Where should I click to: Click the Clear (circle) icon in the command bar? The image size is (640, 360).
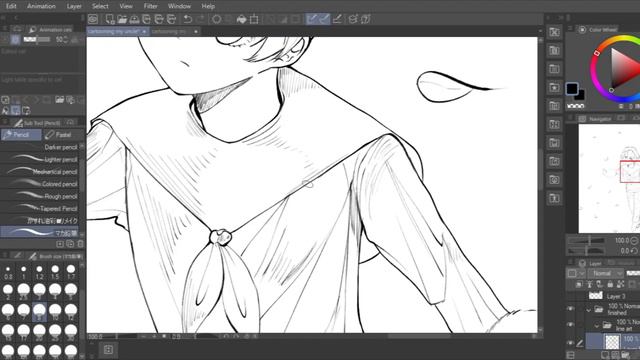pyautogui.click(x=217, y=19)
